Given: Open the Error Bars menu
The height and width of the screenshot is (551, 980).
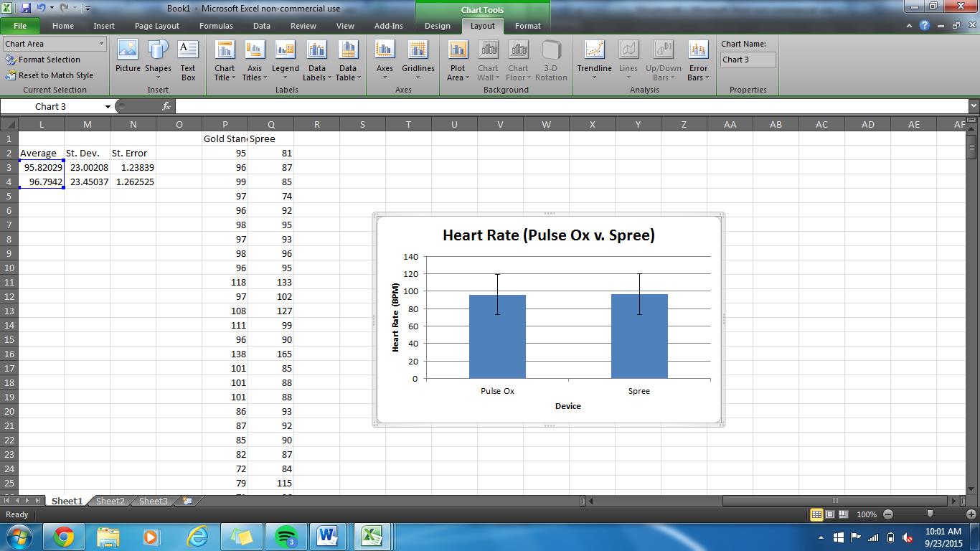Looking at the screenshot, I should point(698,60).
